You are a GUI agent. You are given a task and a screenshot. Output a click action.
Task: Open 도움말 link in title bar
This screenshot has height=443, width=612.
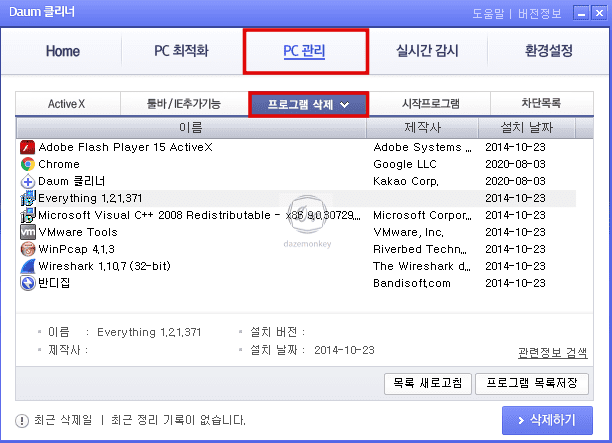[x=488, y=14]
